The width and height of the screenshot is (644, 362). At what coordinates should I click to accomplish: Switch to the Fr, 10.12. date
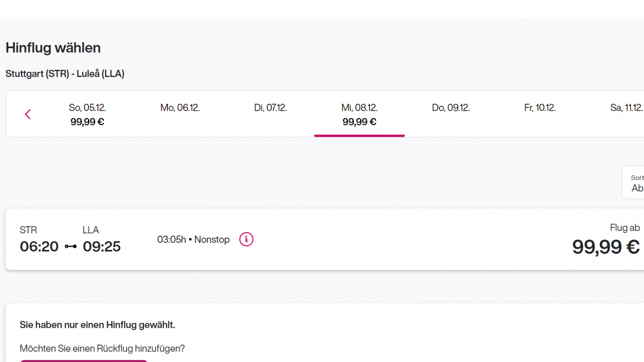click(x=540, y=108)
